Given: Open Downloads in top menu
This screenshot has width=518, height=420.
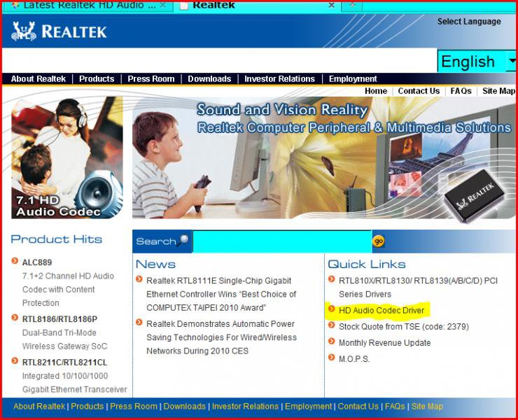Looking at the screenshot, I should tap(209, 79).
